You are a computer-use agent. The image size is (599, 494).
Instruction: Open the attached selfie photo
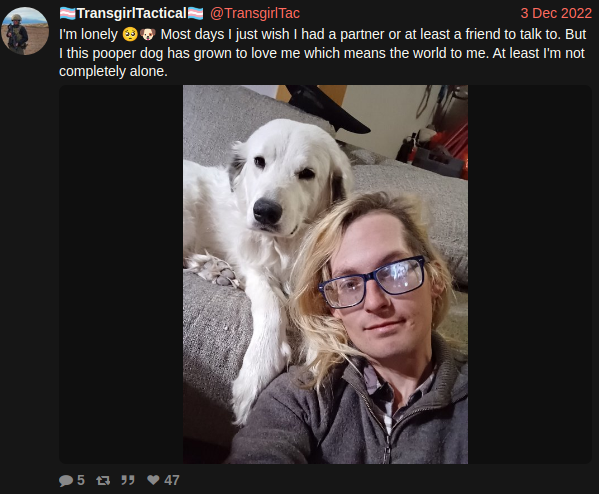pos(325,274)
